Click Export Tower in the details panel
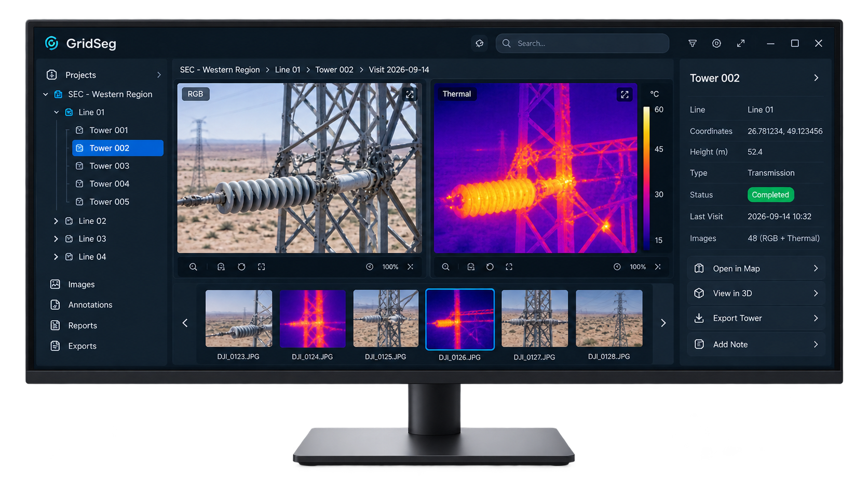This screenshot has height=489, width=868. [x=756, y=318]
